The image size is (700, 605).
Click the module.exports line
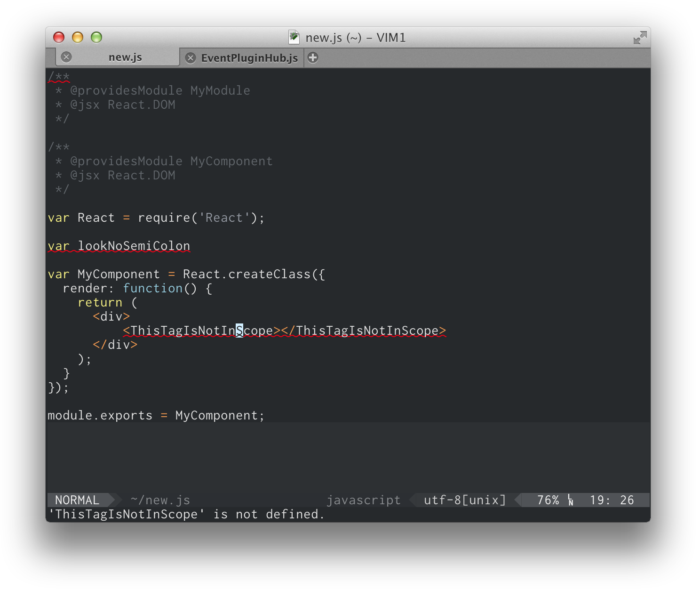point(156,415)
